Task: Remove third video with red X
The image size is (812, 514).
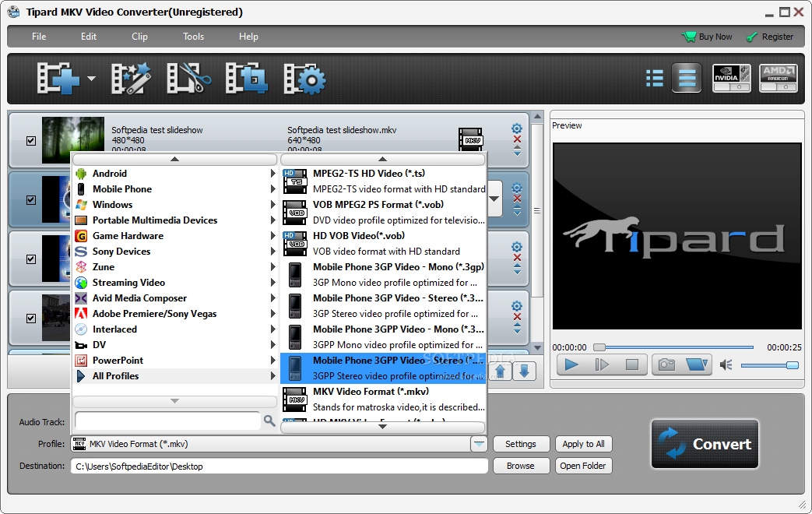Action: [x=517, y=258]
